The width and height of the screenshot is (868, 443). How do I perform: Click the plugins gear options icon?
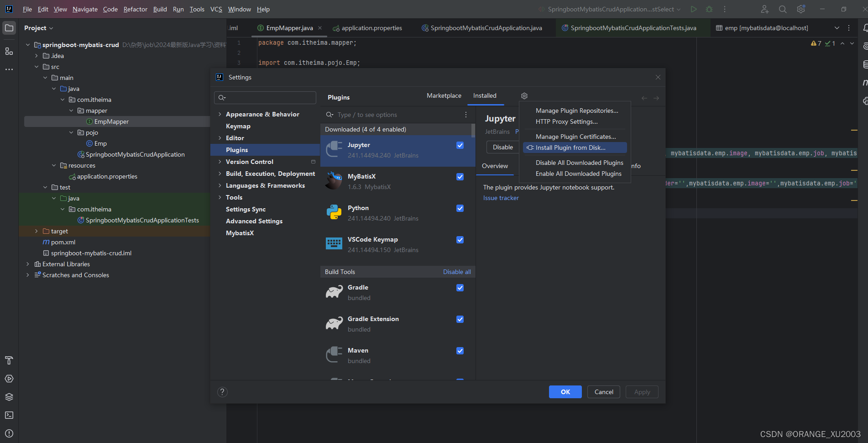click(x=524, y=96)
